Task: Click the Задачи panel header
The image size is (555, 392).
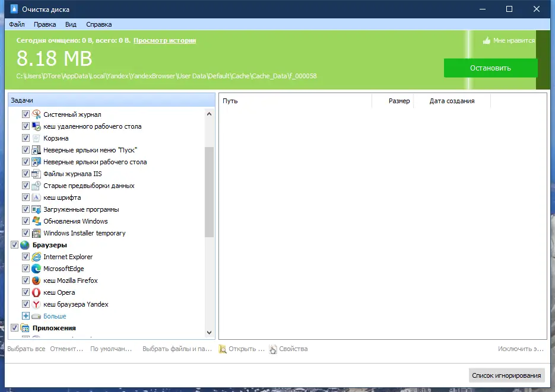Action: 112,100
